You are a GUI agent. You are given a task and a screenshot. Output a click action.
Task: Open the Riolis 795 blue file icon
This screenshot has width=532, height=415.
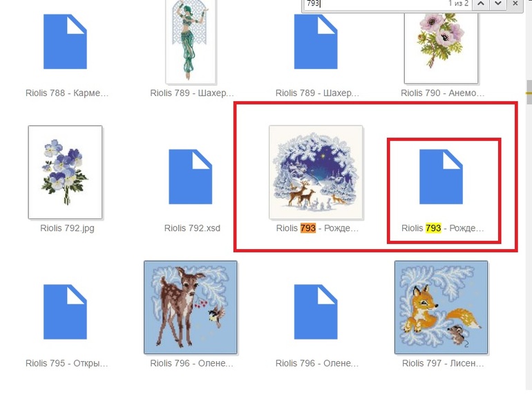point(65,312)
